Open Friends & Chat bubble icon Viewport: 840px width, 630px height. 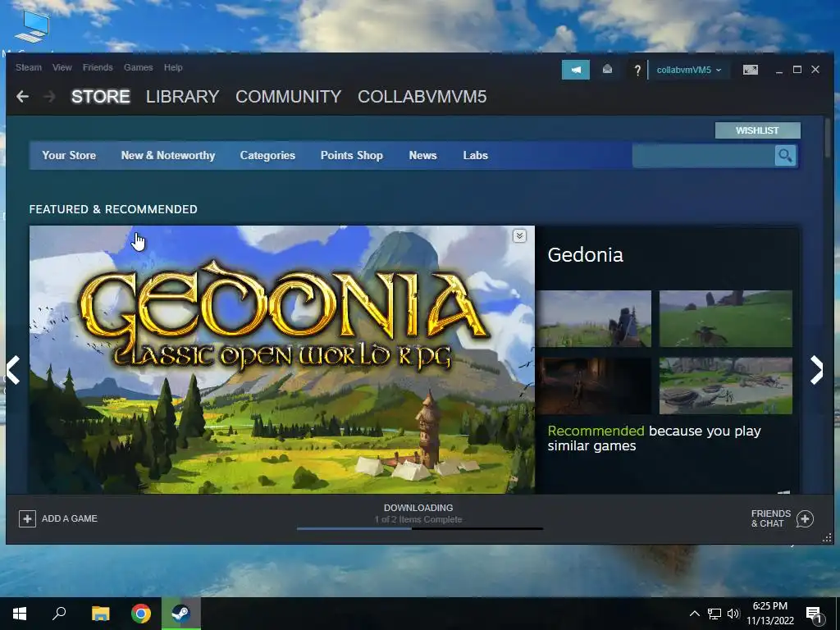tap(805, 518)
